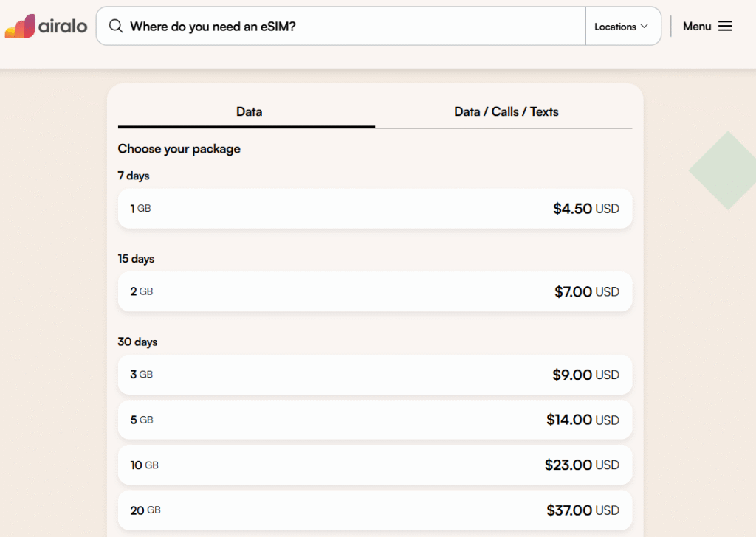Choose the 20 GB package
The height and width of the screenshot is (537, 756).
pos(374,510)
